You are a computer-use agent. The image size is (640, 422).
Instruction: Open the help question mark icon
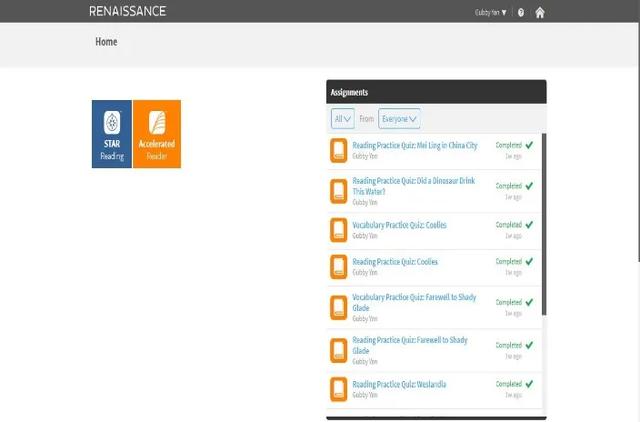pos(521,13)
